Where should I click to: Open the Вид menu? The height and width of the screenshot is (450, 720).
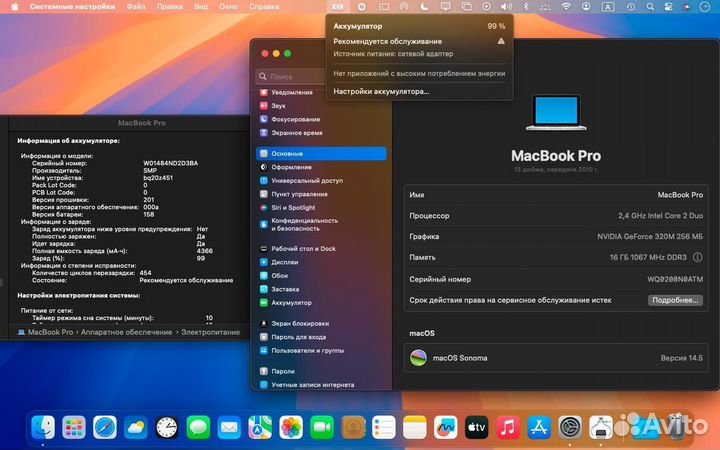tap(201, 6)
